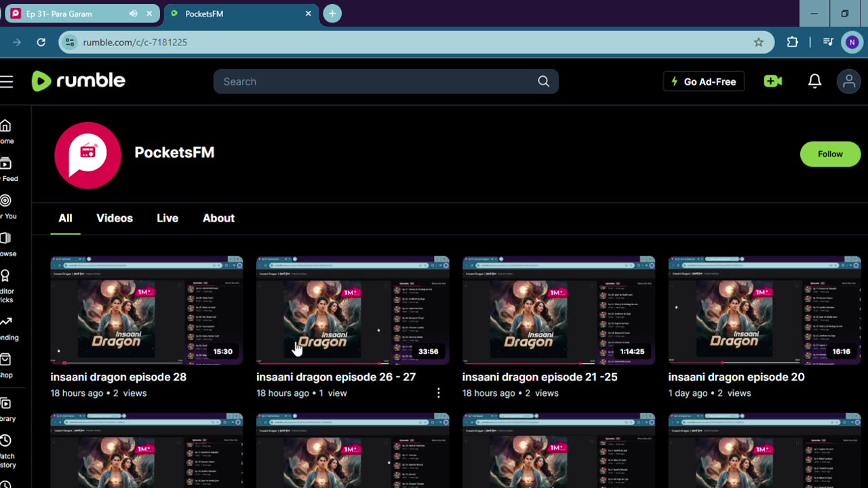Click the Chrome forward arrow
Viewport: 868px width, 488px height.
click(x=17, y=42)
